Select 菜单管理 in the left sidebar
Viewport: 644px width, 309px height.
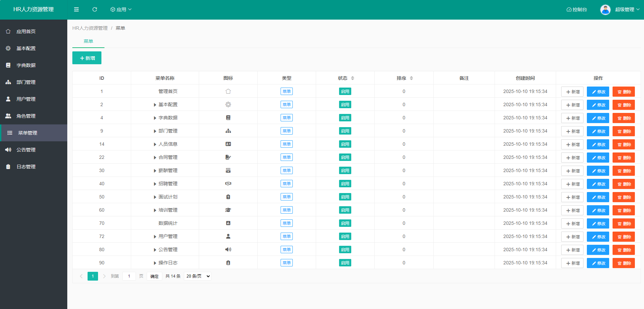(x=28, y=133)
